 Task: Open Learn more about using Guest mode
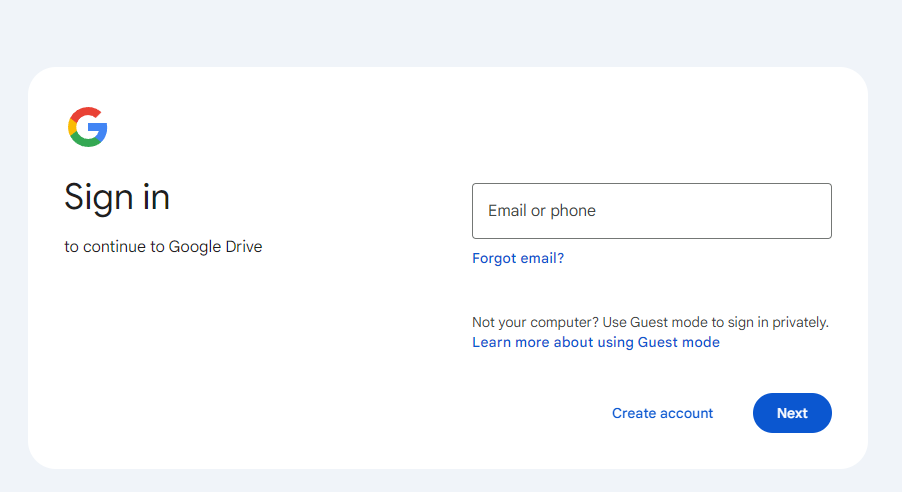595,342
